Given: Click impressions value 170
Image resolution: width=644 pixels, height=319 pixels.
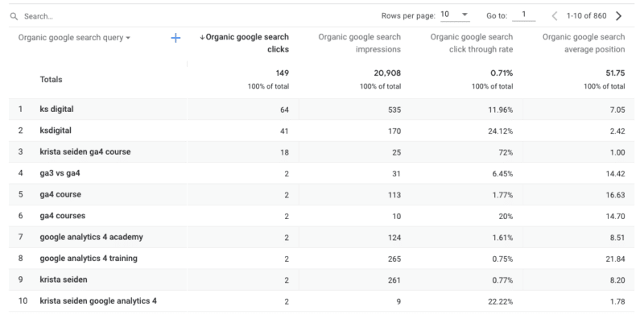Looking at the screenshot, I should (x=394, y=131).
